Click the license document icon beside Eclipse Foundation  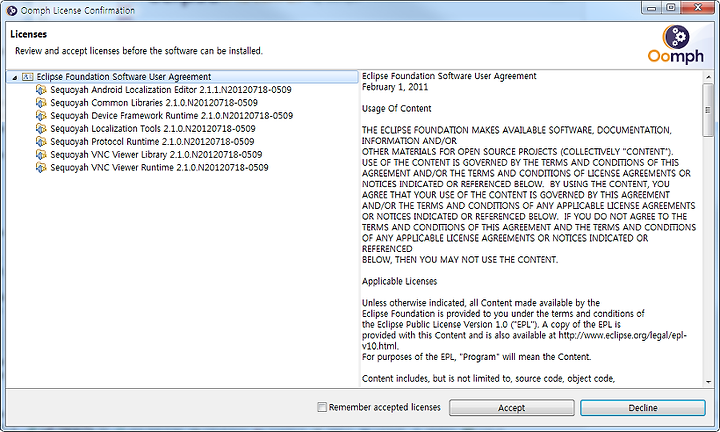pyautogui.click(x=28, y=77)
